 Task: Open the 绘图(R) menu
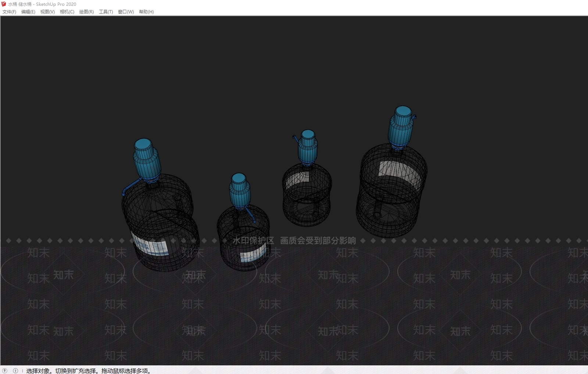click(86, 12)
